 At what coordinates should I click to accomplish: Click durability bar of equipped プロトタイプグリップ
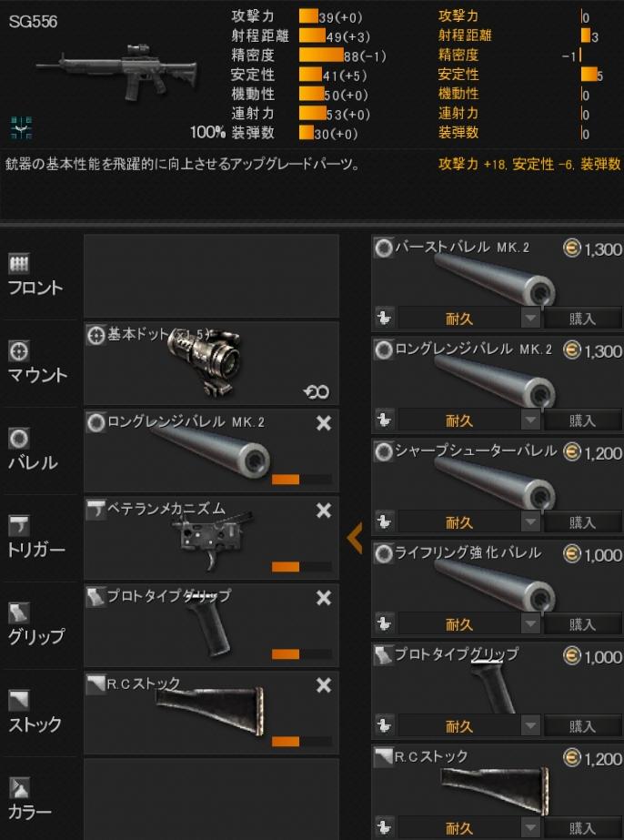(x=302, y=654)
